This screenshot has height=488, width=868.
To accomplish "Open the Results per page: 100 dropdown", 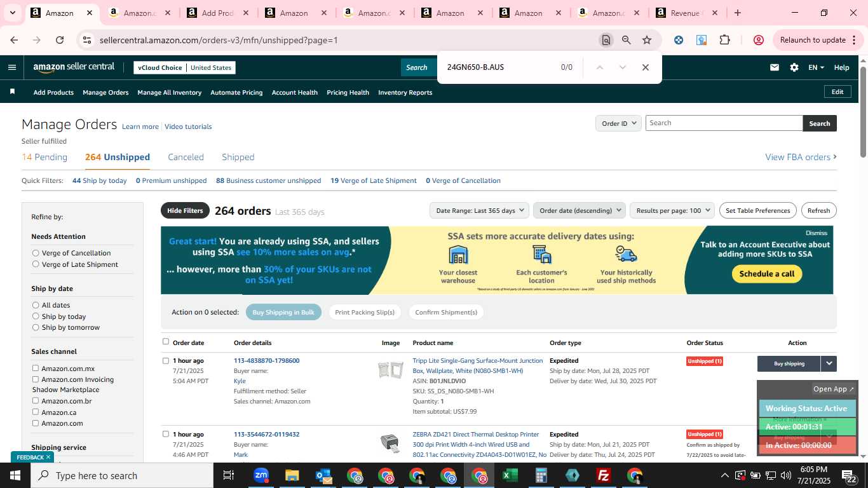I will 672,210.
